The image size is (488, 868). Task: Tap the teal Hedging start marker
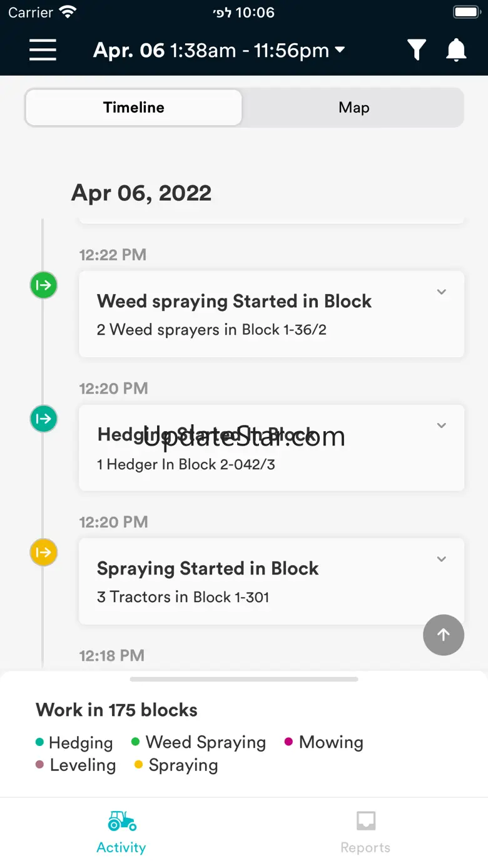(44, 419)
